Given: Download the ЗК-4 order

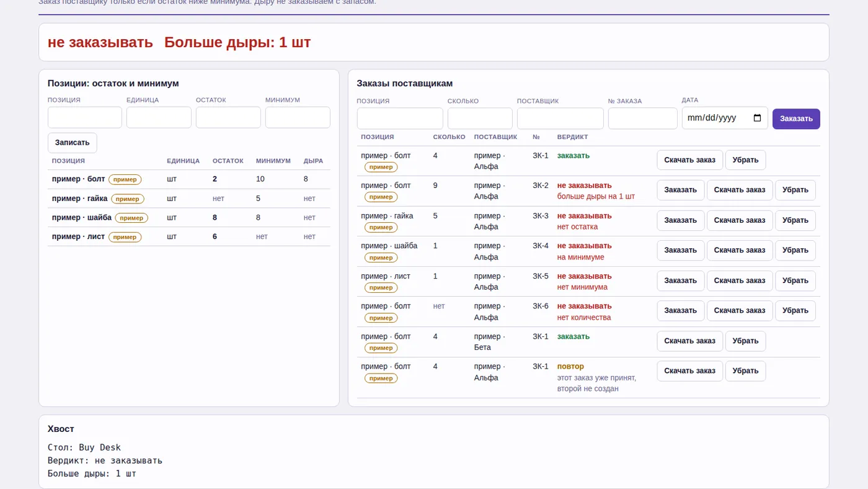Looking at the screenshot, I should click(740, 250).
